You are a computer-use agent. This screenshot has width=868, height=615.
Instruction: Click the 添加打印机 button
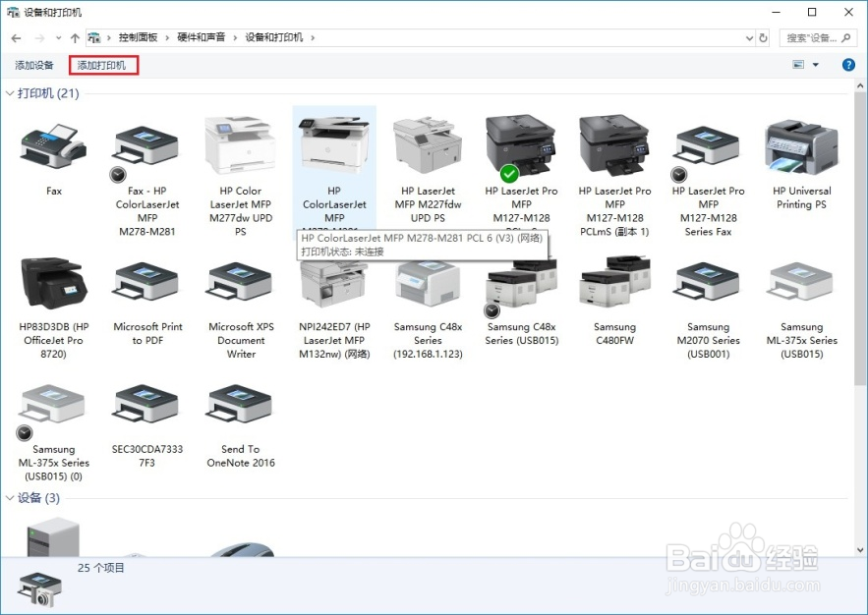pos(102,65)
